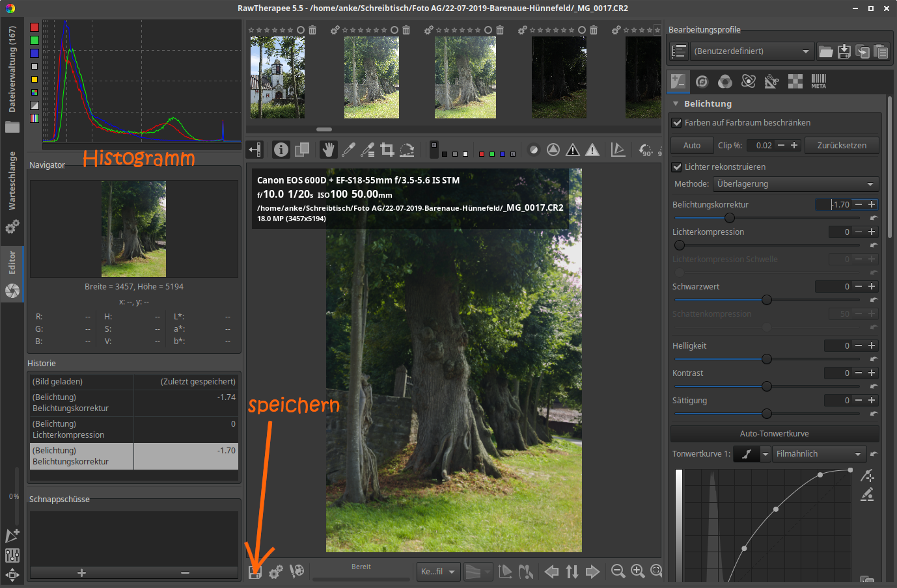This screenshot has height=588, width=897.
Task: Select the hand navigation tool
Action: coord(329,150)
